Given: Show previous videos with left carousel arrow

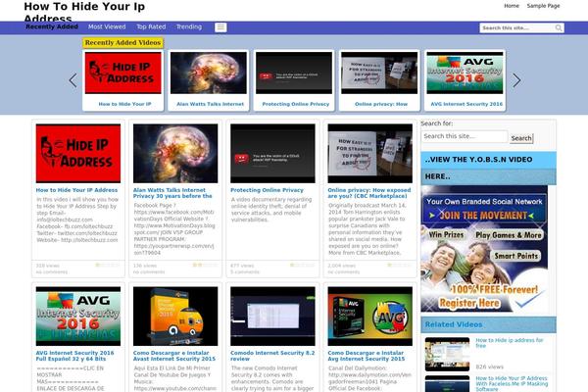Looking at the screenshot, I should pyautogui.click(x=73, y=80).
